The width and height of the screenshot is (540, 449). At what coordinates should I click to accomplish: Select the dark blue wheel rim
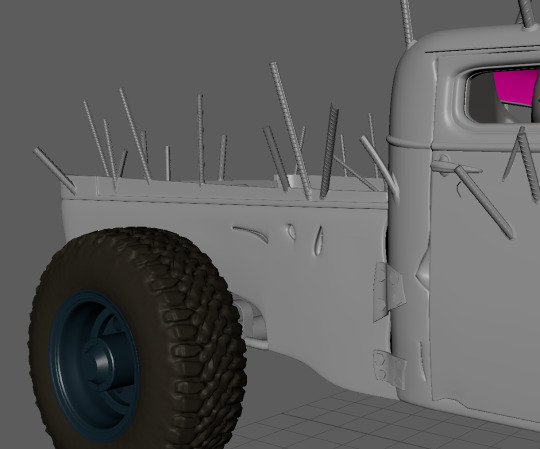(94, 367)
